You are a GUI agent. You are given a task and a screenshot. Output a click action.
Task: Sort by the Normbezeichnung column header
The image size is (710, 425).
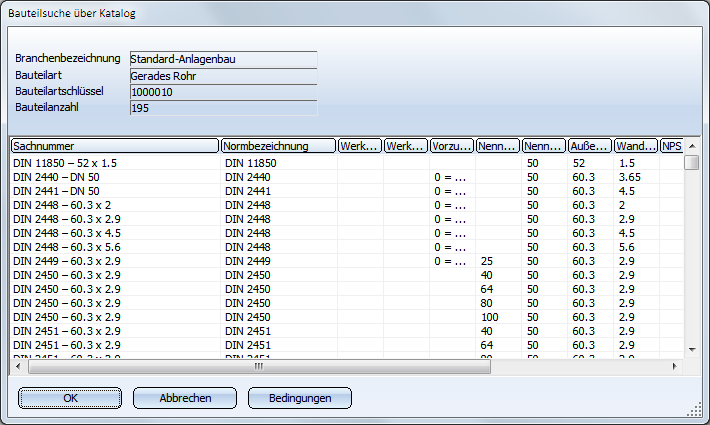pos(278,146)
